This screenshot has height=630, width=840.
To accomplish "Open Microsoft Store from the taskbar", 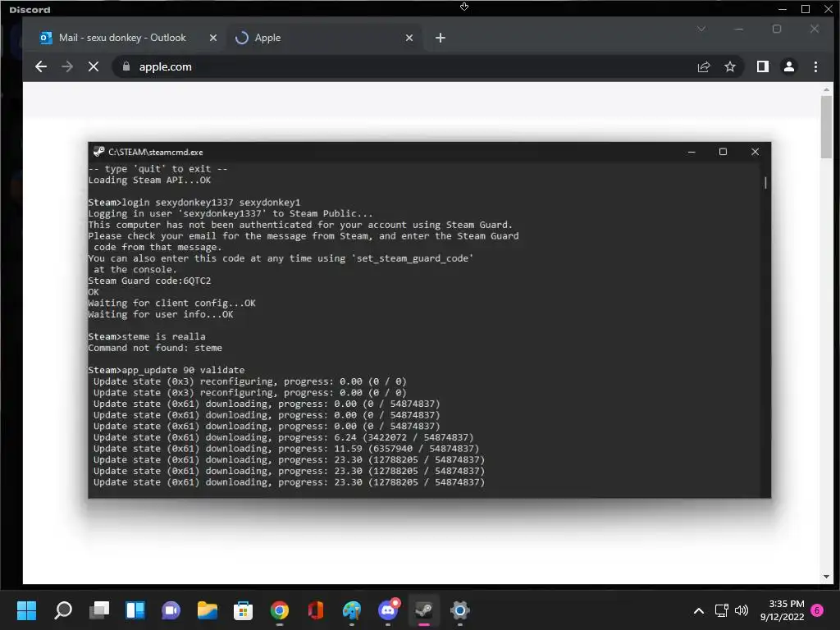I will coord(243,610).
